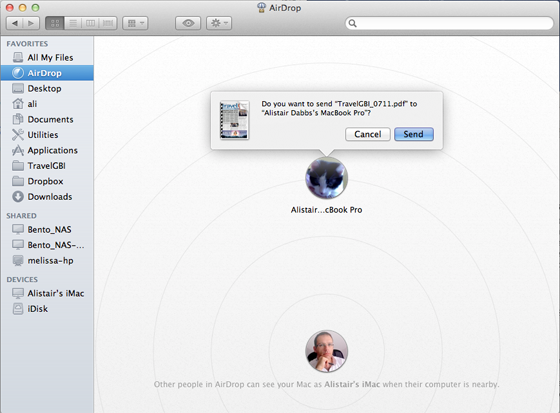This screenshot has width=560, height=413.
Task: Open Applications in the sidebar
Action: [47, 150]
